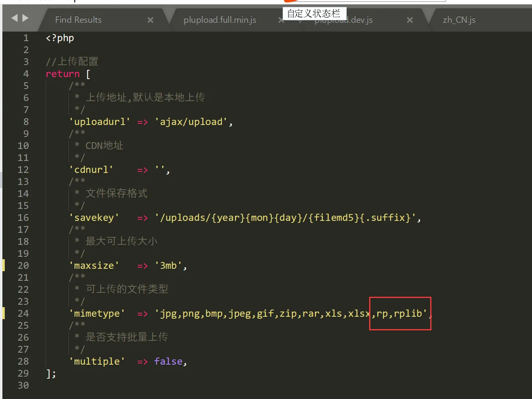Click line number 20 in the gutter

click(23, 266)
